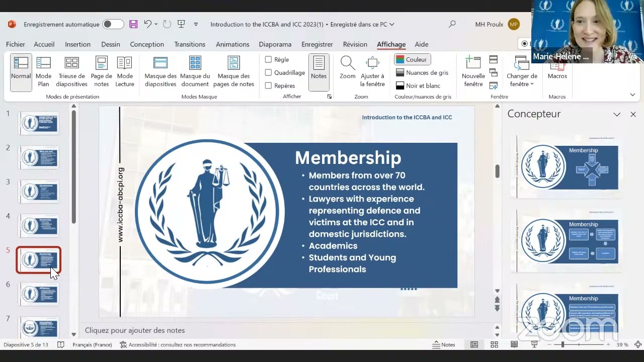
Task: Close the Concepteur pane
Action: tap(633, 114)
